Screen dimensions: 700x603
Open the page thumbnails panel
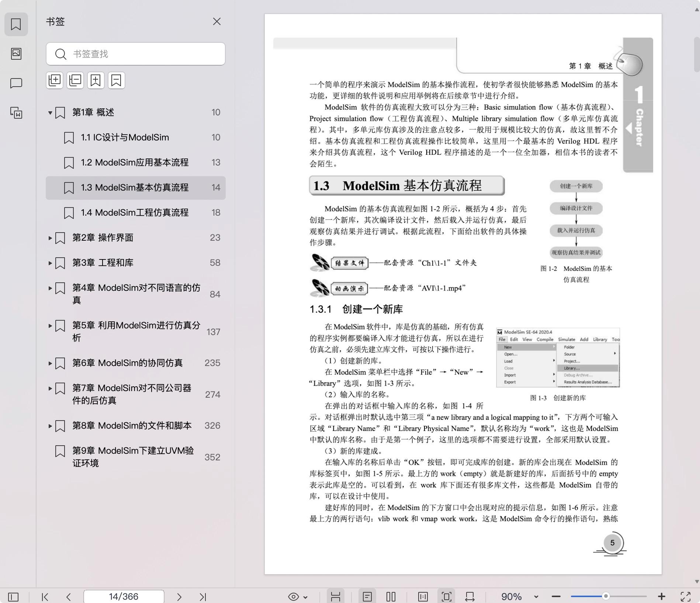pyautogui.click(x=16, y=54)
